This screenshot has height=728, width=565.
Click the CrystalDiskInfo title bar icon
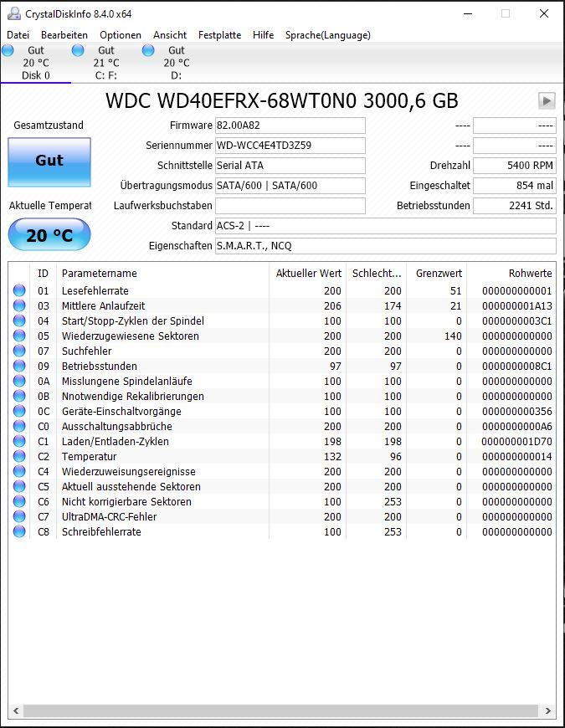(x=14, y=14)
